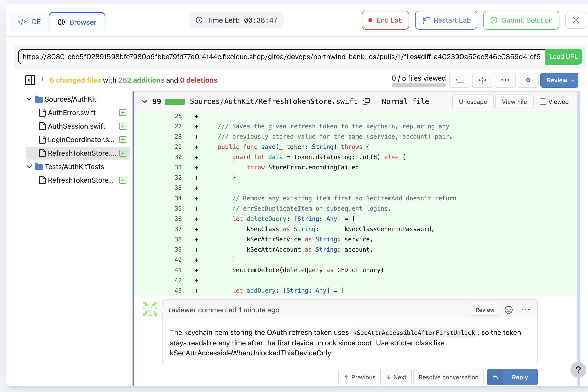Click added-file badge beside LoginCoordinator file
This screenshot has height=392, width=588.
coord(123,140)
